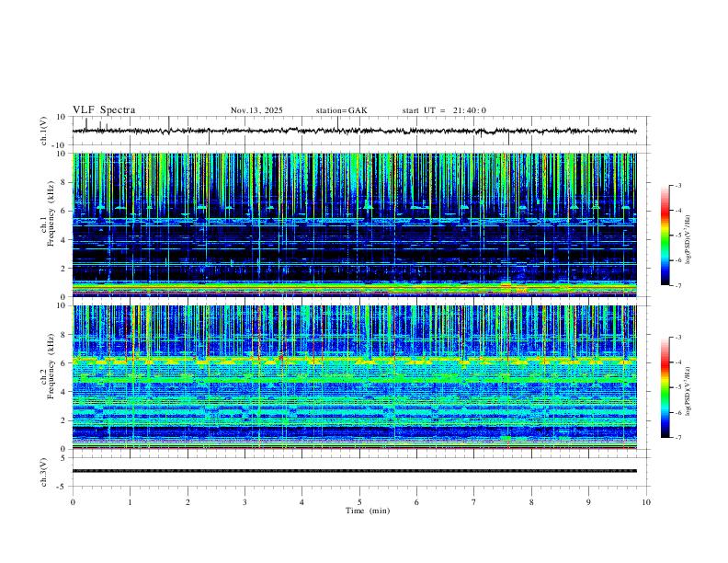Click the "VLF Spectra" title text
This screenshot has width=728, height=563.
[x=104, y=110]
